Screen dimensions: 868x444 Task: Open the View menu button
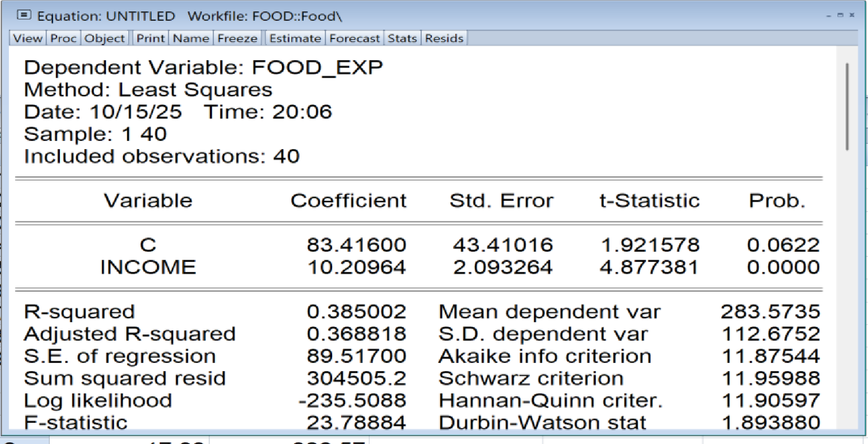point(28,38)
